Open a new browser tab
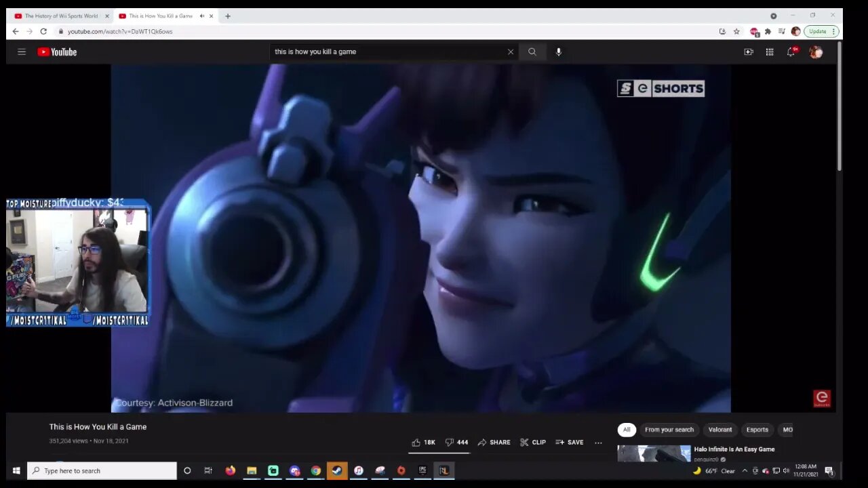 point(228,16)
